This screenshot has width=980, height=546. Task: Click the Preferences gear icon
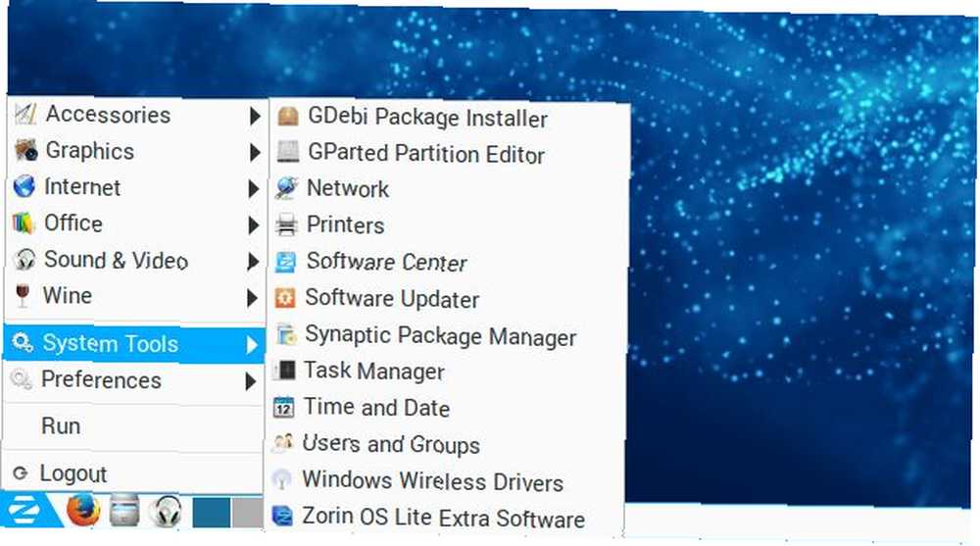(22, 379)
